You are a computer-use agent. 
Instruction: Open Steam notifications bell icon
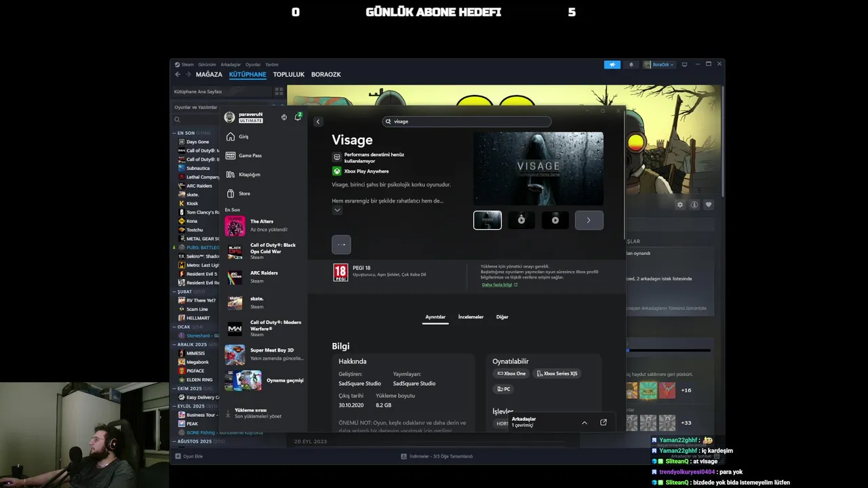[631, 64]
